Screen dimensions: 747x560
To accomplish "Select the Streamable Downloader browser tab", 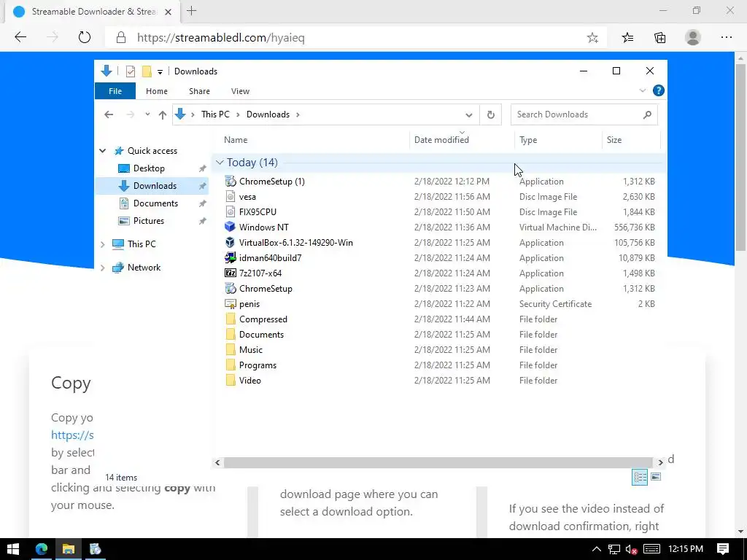I will [x=93, y=12].
